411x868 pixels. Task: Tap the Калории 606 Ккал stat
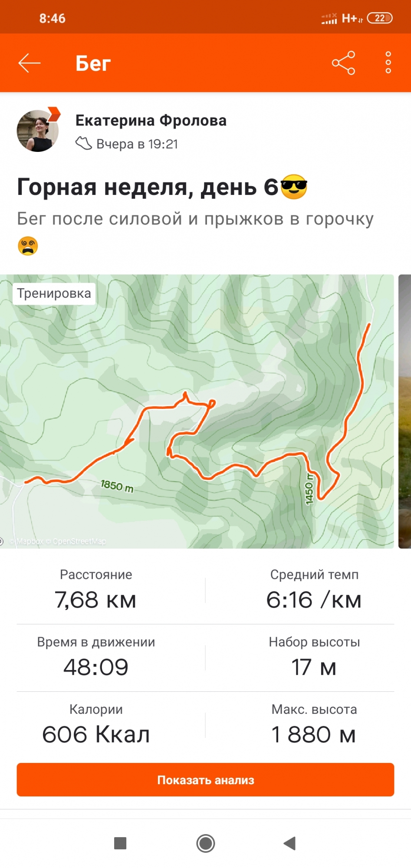click(x=96, y=725)
